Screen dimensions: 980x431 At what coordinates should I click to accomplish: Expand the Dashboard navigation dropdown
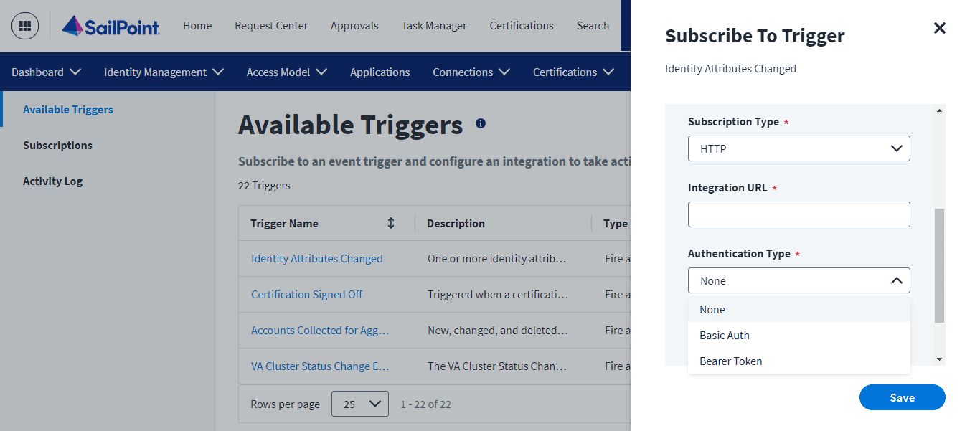pos(45,72)
